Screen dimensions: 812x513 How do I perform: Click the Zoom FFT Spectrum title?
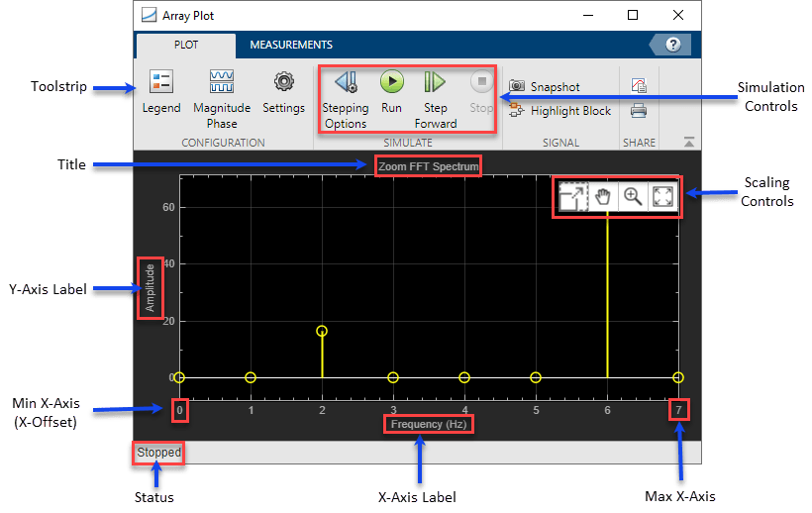point(428,166)
